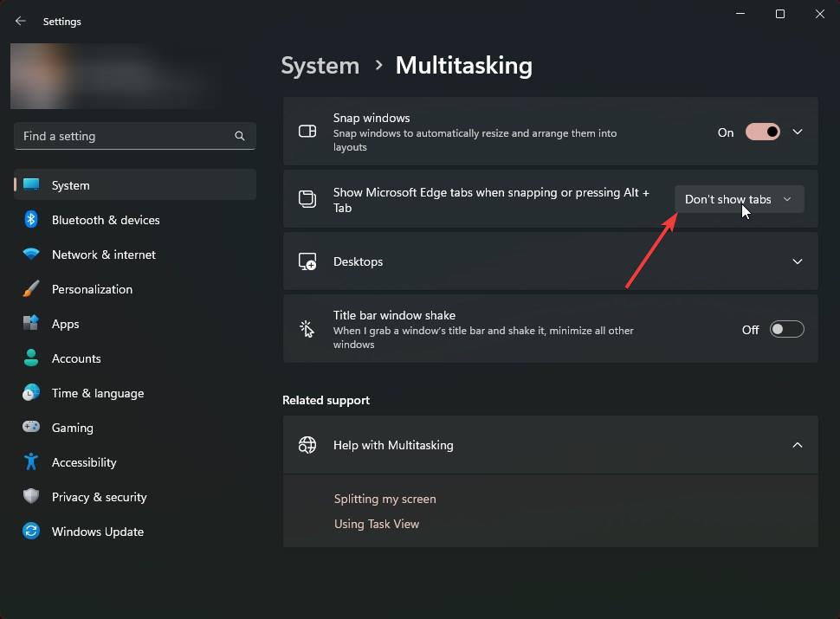Image resolution: width=840 pixels, height=619 pixels.
Task: Click the back arrow in Settings
Action: [x=21, y=21]
